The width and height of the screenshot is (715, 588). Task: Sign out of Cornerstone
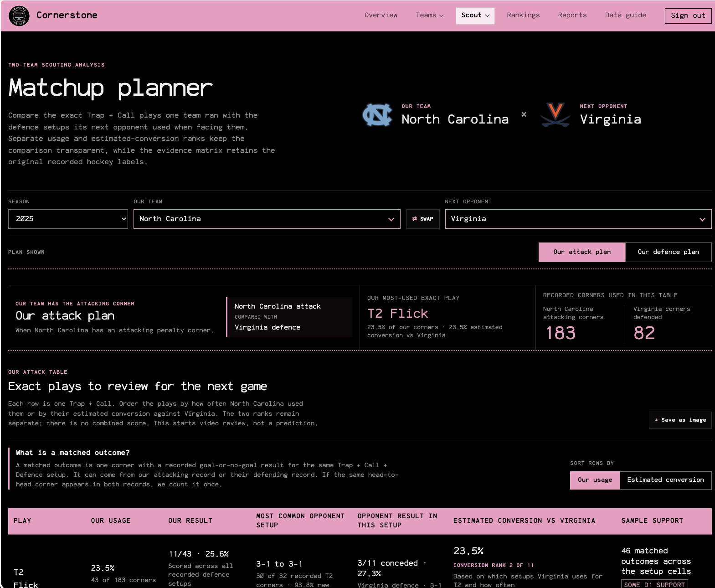[x=688, y=15]
